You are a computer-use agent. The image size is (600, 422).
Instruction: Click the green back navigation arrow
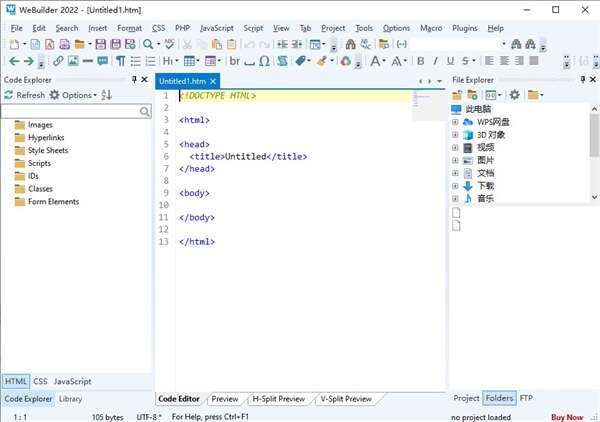(12, 61)
